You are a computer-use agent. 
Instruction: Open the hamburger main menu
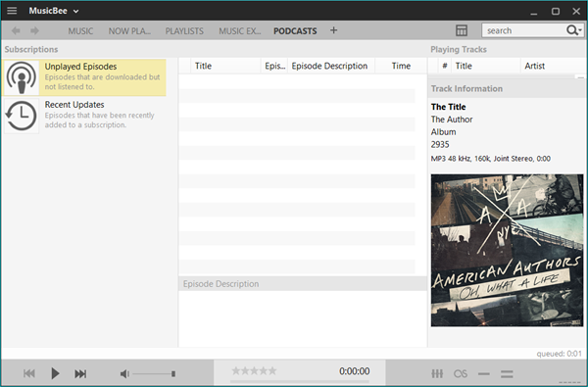pos(12,11)
